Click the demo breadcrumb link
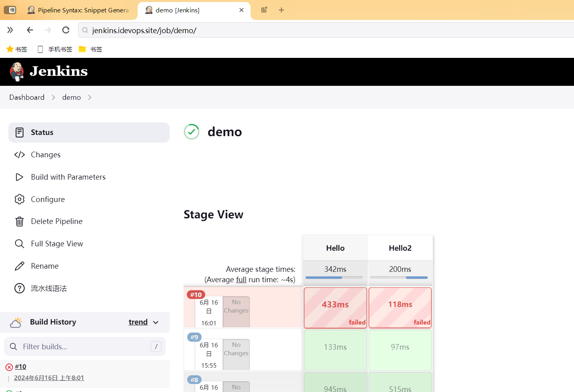This screenshot has width=574, height=392. point(71,97)
